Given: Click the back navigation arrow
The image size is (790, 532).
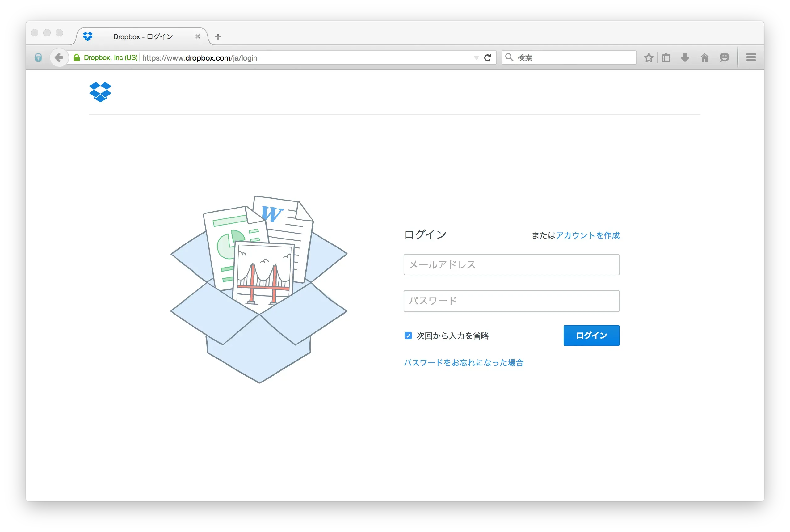Looking at the screenshot, I should tap(59, 57).
